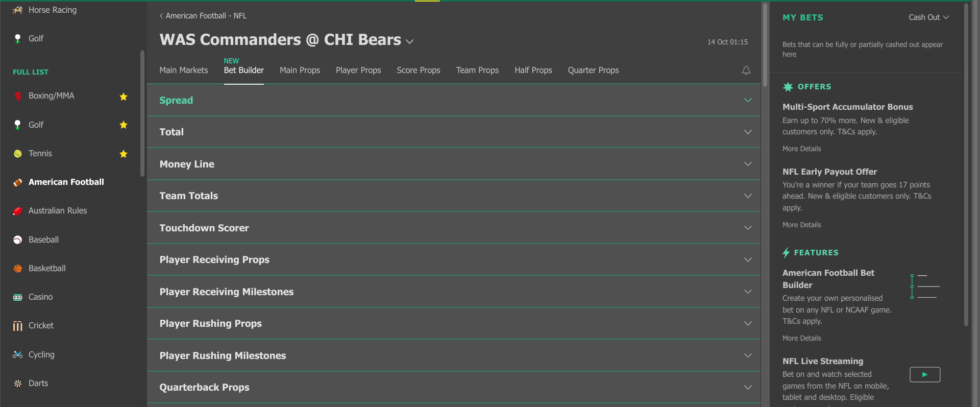Click the Darts board icon

click(x=18, y=384)
